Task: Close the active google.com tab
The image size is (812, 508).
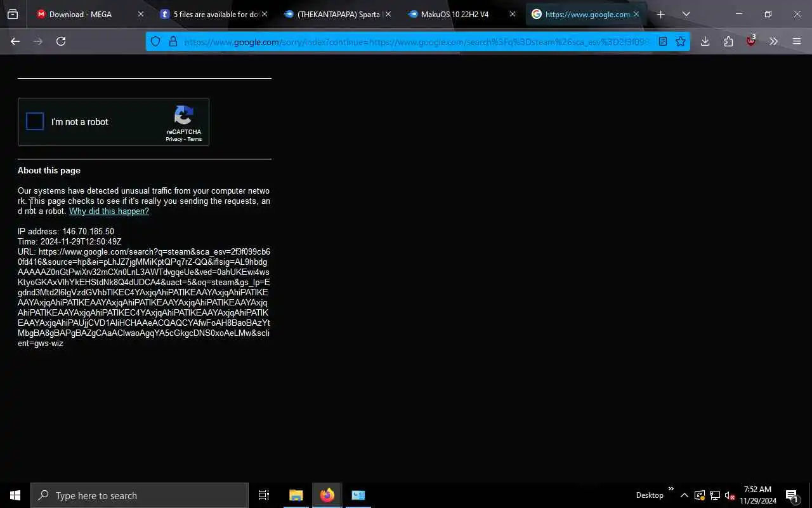Action: [636, 14]
